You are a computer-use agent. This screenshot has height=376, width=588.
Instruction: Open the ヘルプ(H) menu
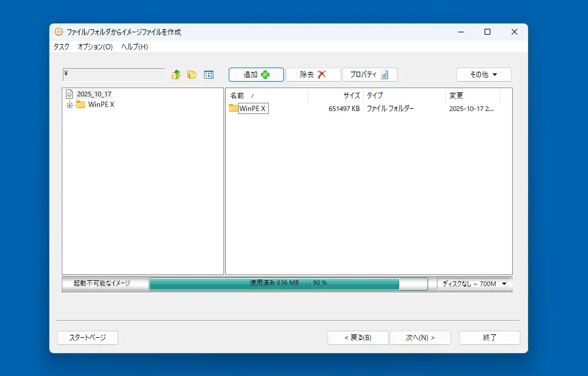[x=134, y=47]
